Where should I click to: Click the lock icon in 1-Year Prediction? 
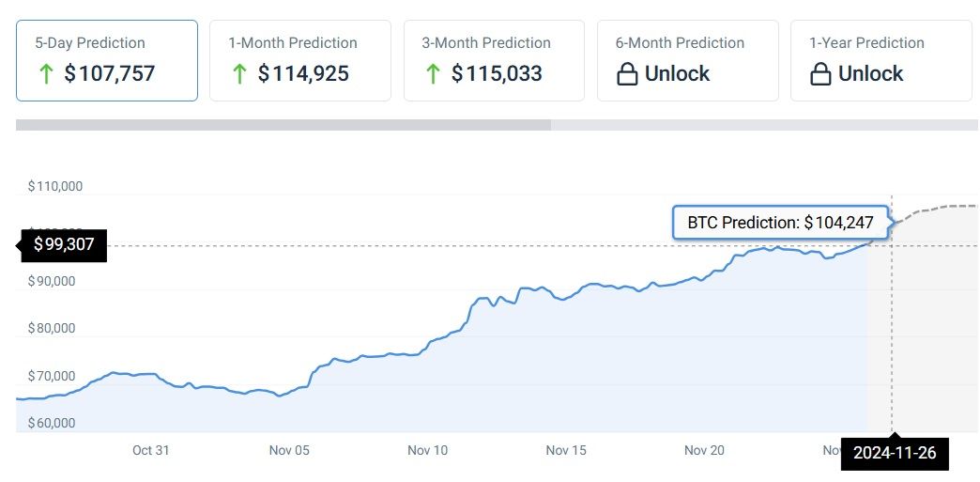[820, 74]
